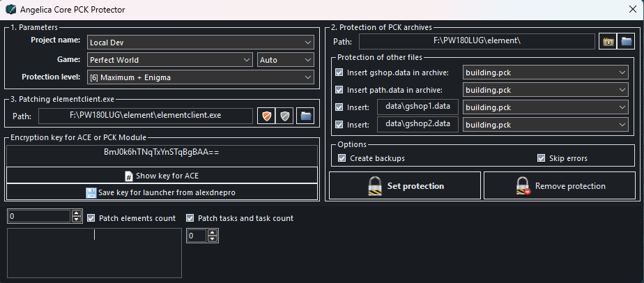Image resolution: width=644 pixels, height=283 pixels.
Task: Open blue folder browser for PCK archives path
Action: 626,42
